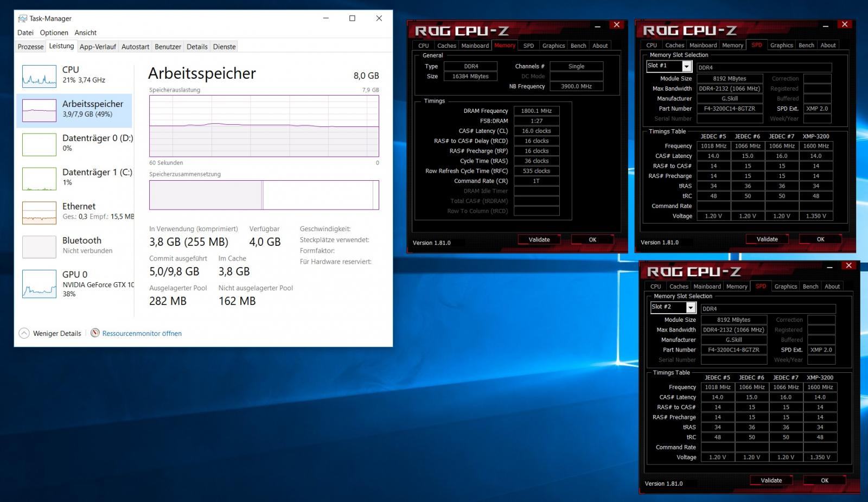Click OK in Slot #1 CPU-Z window

tap(820, 239)
